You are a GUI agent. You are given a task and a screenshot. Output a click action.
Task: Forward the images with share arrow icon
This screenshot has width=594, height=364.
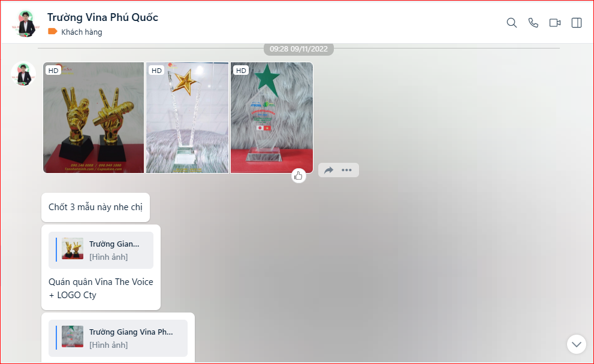(x=328, y=170)
